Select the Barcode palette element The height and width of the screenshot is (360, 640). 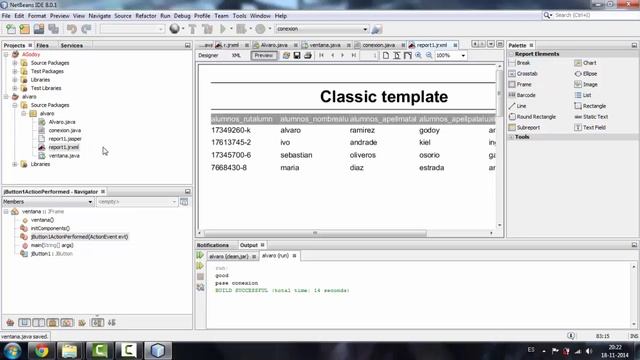(522, 95)
